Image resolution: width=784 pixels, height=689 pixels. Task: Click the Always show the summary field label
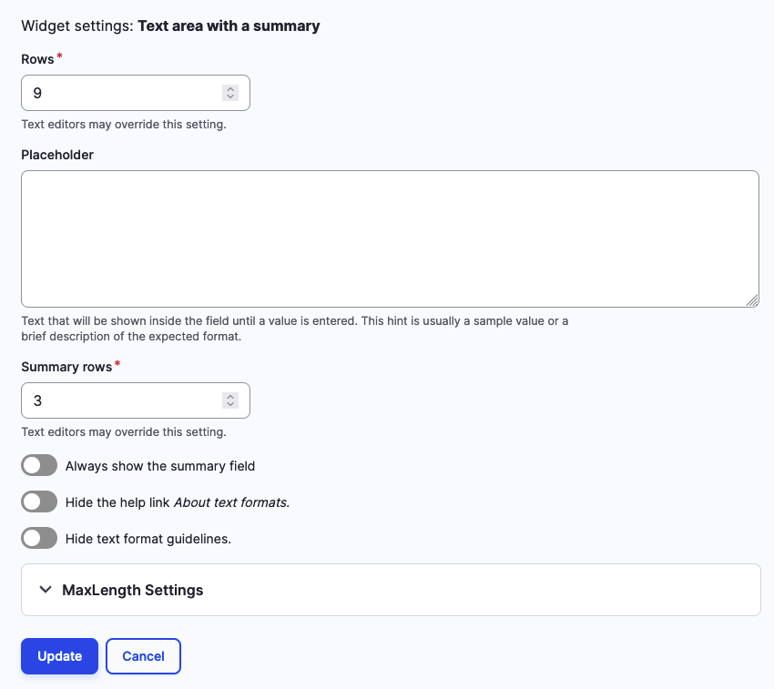tap(159, 465)
